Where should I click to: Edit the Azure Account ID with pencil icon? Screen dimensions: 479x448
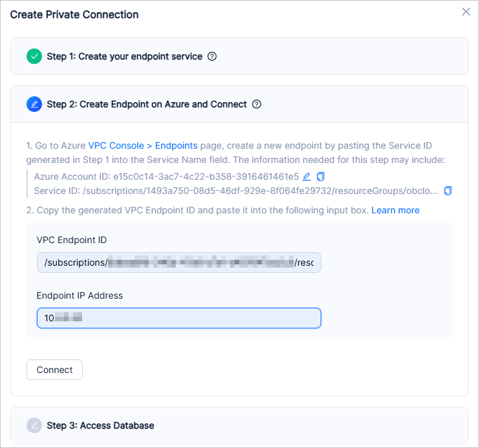(307, 176)
